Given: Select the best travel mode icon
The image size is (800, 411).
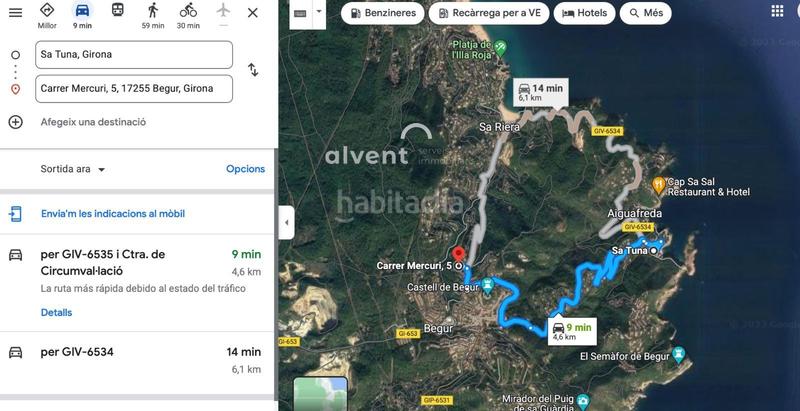Looking at the screenshot, I should click(47, 10).
